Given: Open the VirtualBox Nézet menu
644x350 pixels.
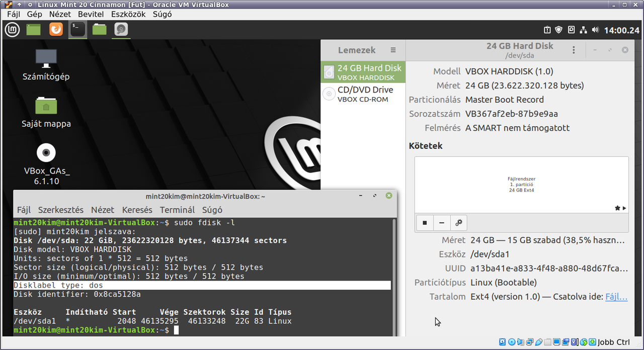Looking at the screenshot, I should [61, 14].
